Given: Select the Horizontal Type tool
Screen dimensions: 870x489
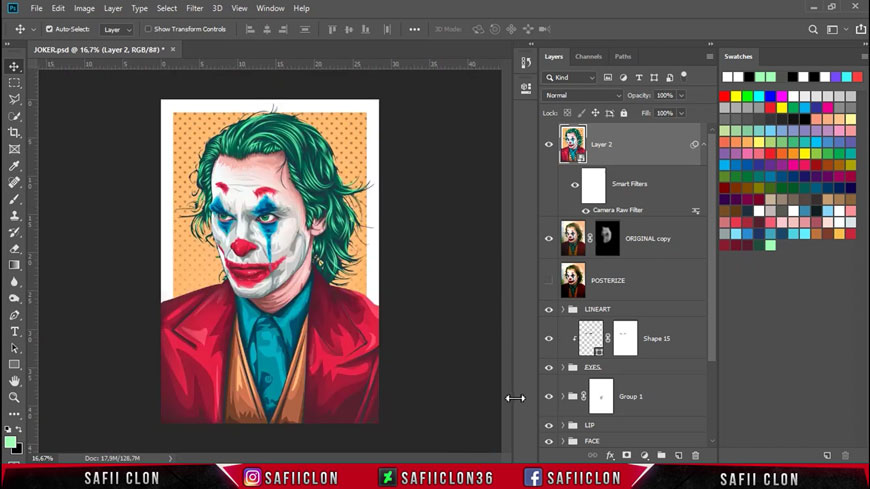Looking at the screenshot, I should (x=14, y=332).
